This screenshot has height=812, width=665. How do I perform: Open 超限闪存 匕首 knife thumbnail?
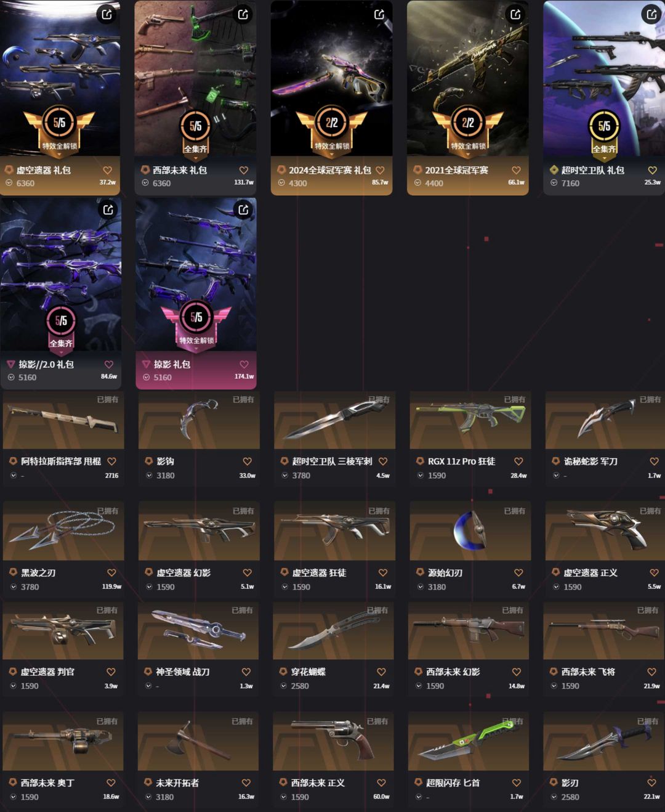468,741
